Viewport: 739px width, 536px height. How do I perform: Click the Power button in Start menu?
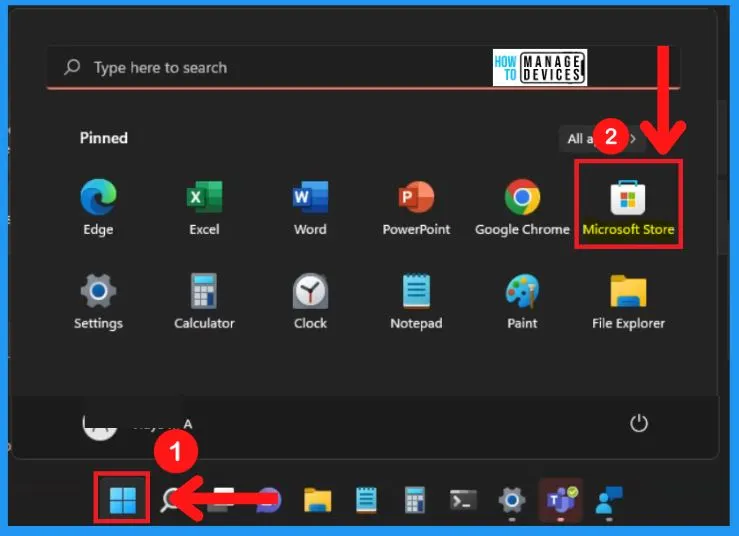pyautogui.click(x=639, y=423)
